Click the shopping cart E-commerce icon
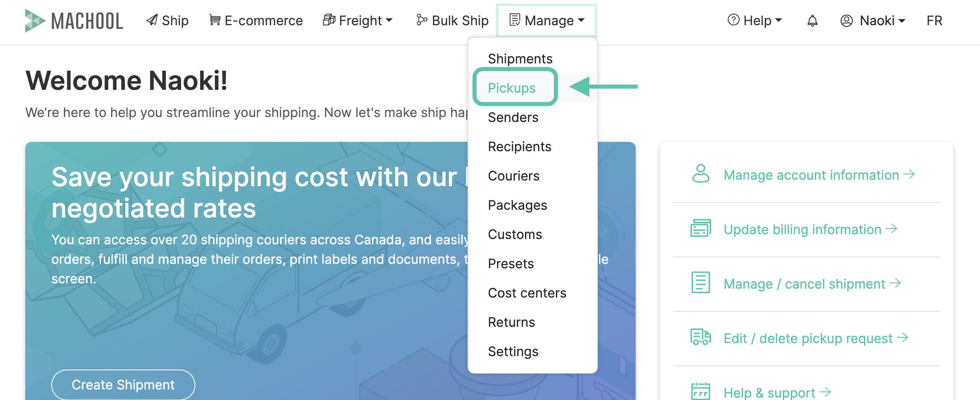The image size is (980, 400). (214, 20)
